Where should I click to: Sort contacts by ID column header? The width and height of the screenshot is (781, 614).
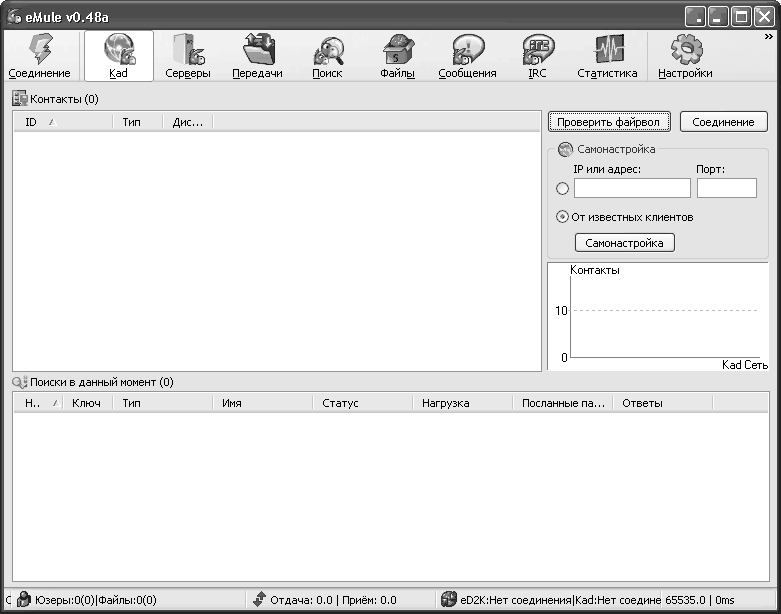[x=60, y=122]
